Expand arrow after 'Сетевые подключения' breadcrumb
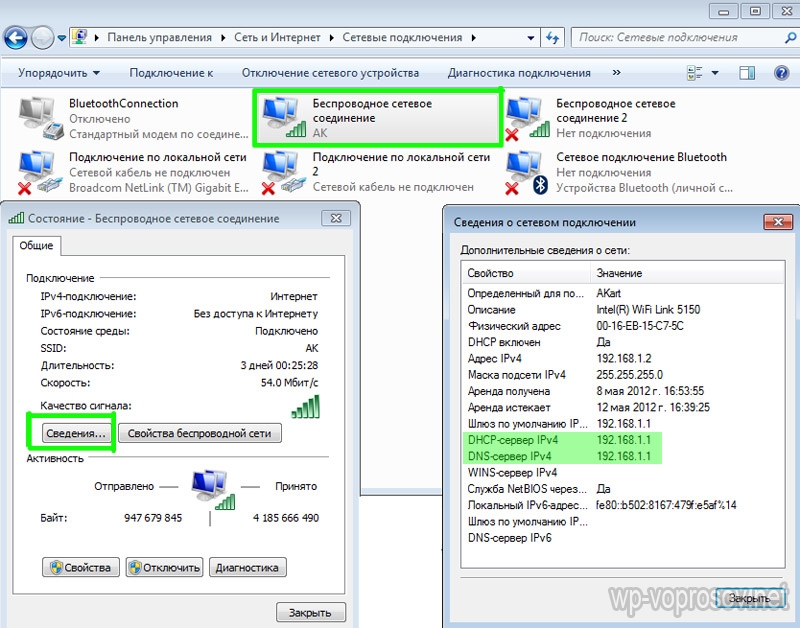The width and height of the screenshot is (800, 628). click(x=473, y=38)
